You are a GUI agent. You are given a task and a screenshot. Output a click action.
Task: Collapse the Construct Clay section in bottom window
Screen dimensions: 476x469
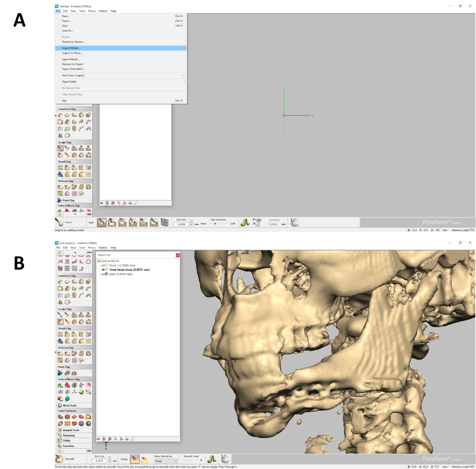tap(74, 276)
